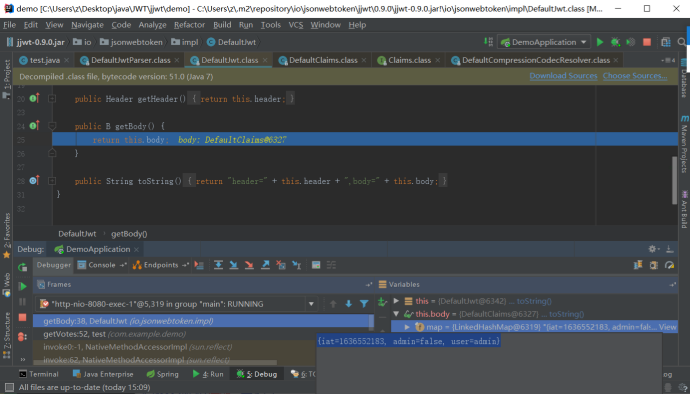Collapse the this.body variable node

click(x=396, y=314)
